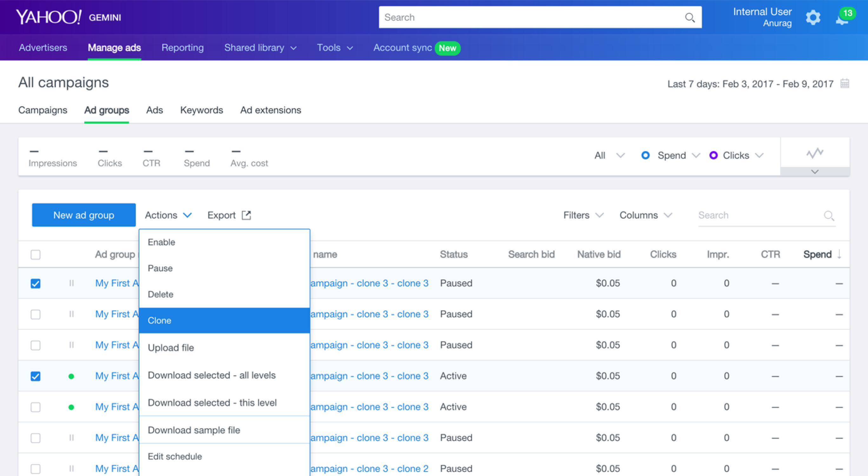Click the green active status dot in fifth row

[71, 407]
